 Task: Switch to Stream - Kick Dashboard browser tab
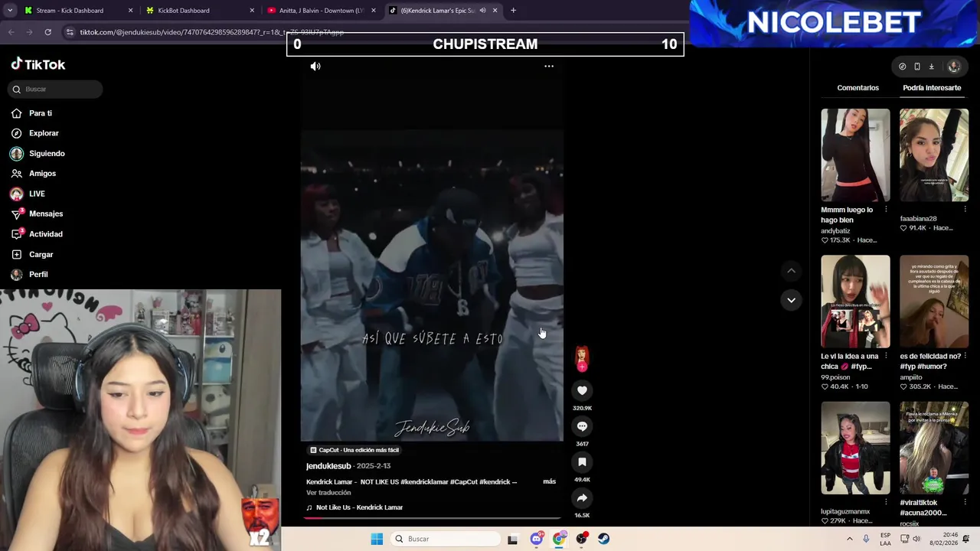point(75,11)
